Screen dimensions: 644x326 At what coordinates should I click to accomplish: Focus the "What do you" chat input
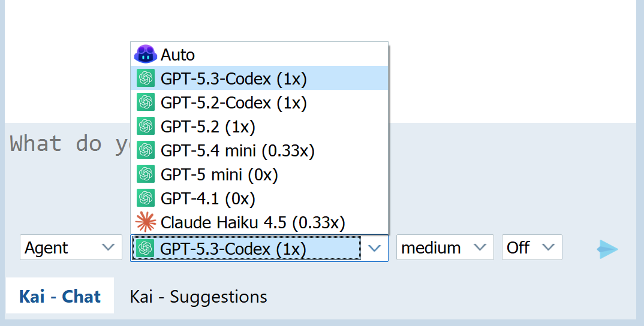coord(320,177)
